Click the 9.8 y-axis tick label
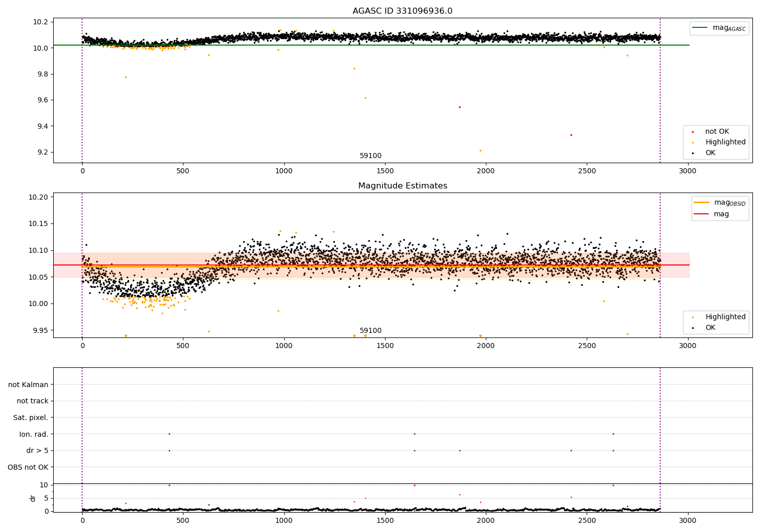This screenshot has width=760, height=532. pos(43,74)
